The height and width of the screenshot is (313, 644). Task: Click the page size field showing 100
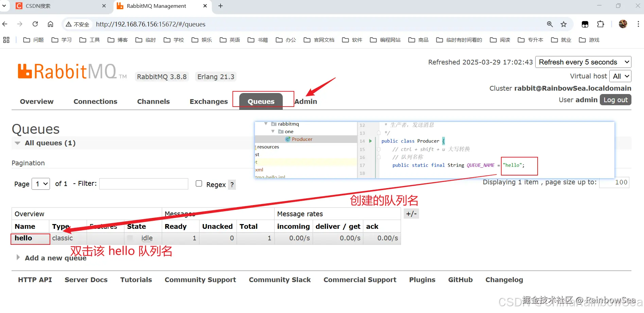pos(614,182)
